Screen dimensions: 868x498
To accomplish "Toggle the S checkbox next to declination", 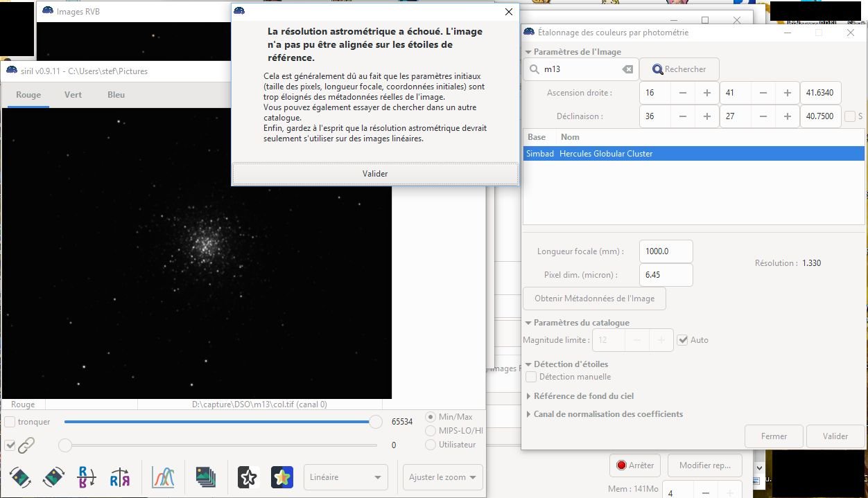I will click(x=850, y=116).
